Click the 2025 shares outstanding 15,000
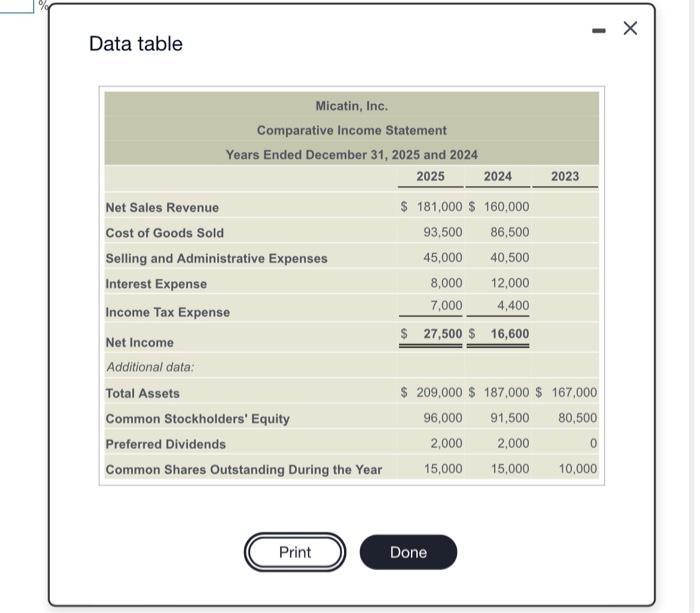This screenshot has width=700, height=613. (443, 469)
